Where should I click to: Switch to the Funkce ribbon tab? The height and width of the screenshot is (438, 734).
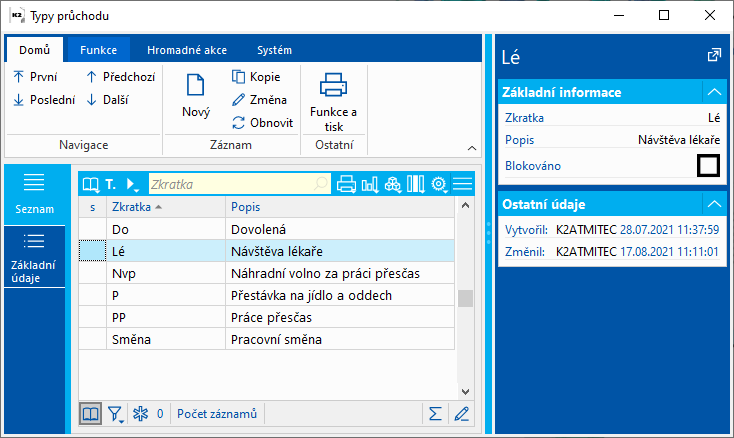pos(99,50)
